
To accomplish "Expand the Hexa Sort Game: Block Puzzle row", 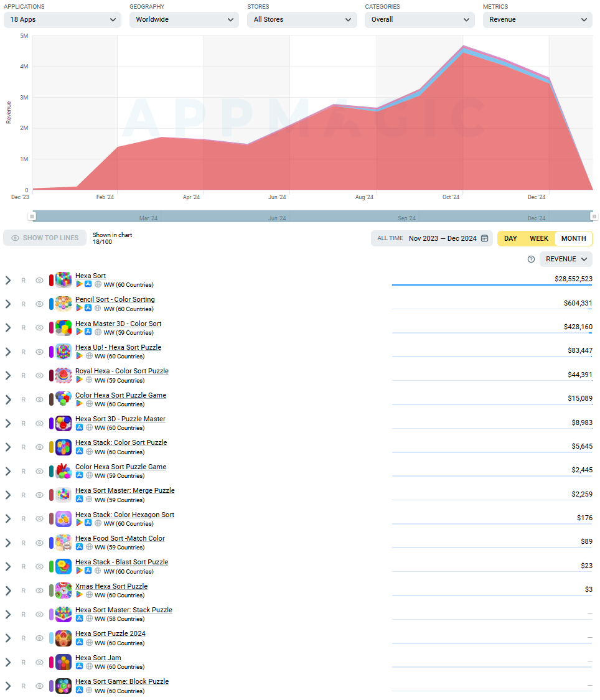I will click(8, 686).
